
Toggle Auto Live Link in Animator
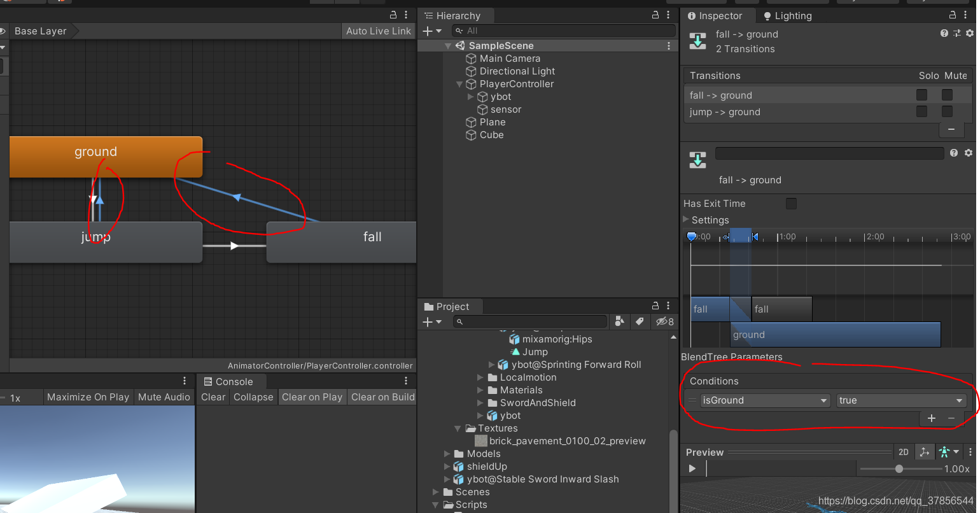(379, 31)
